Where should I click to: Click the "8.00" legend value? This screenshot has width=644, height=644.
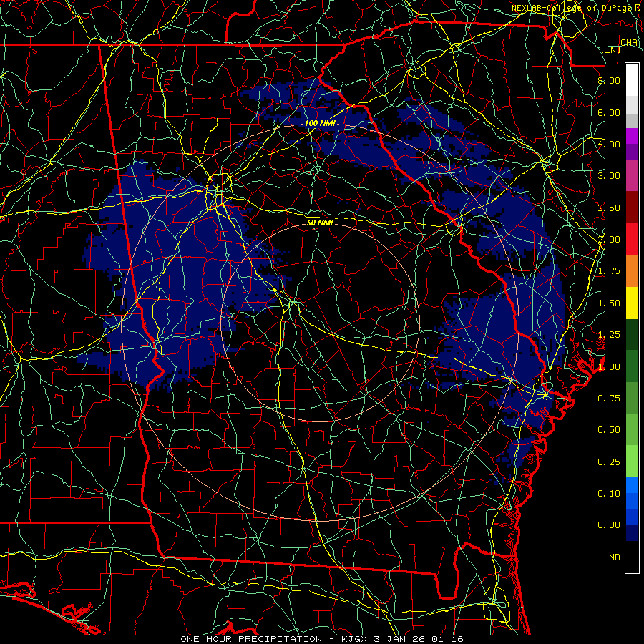609,80
